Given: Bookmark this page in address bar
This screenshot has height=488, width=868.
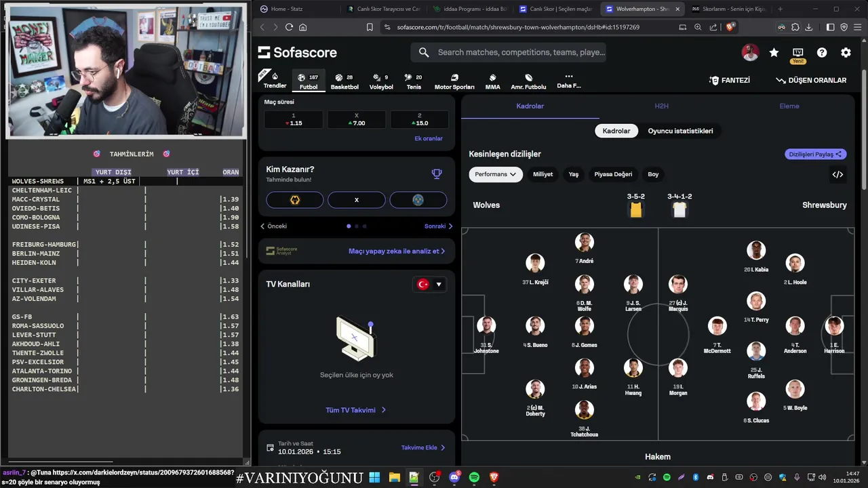Looking at the screenshot, I should click(x=370, y=27).
